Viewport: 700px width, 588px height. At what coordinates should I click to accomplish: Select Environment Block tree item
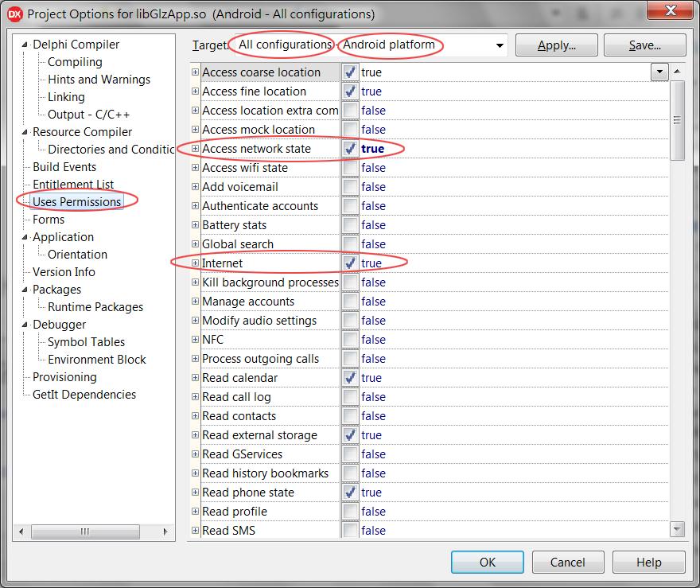[97, 360]
